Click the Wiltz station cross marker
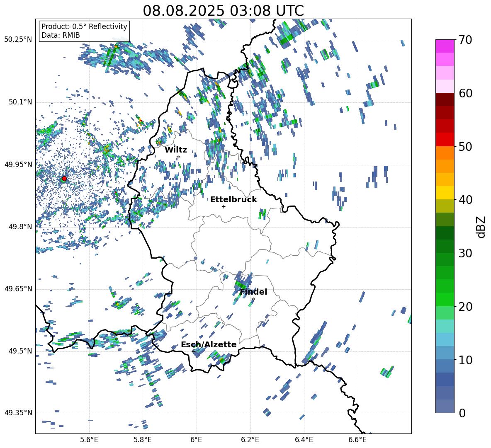 pyautogui.click(x=178, y=157)
